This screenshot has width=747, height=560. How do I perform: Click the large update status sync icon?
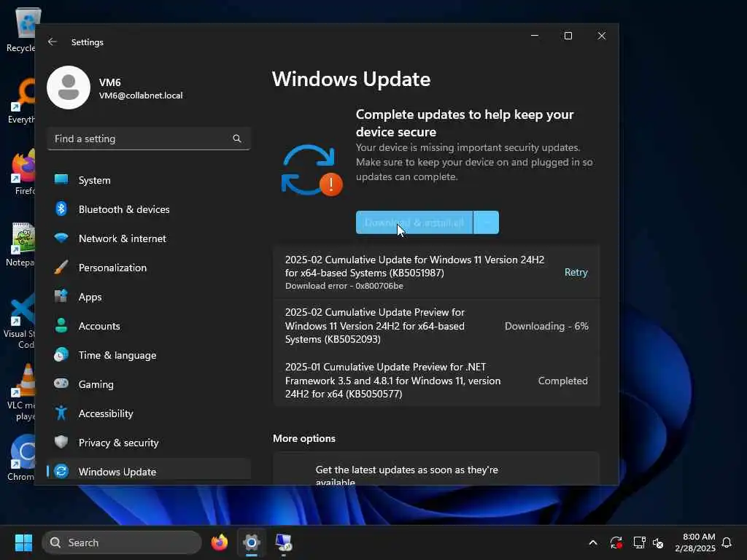[311, 170]
